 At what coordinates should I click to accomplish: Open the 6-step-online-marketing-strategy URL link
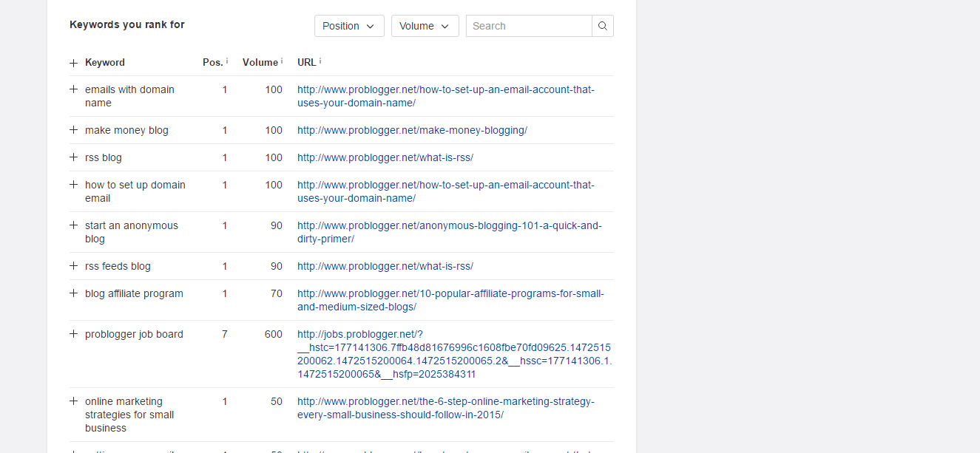tap(446, 408)
